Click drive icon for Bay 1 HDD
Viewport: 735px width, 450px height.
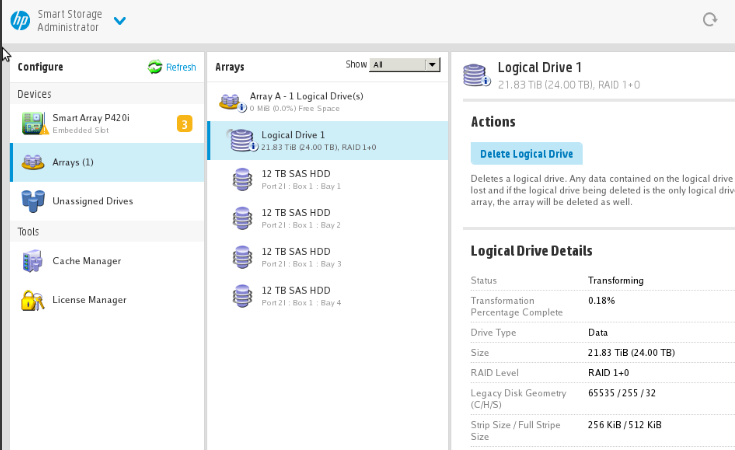(x=242, y=180)
